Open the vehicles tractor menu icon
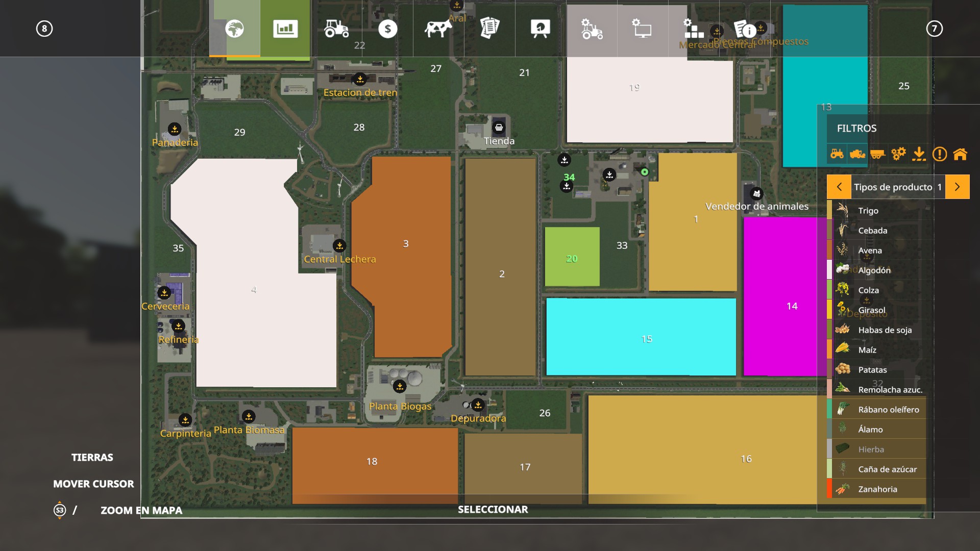The height and width of the screenshot is (551, 980). (x=336, y=29)
